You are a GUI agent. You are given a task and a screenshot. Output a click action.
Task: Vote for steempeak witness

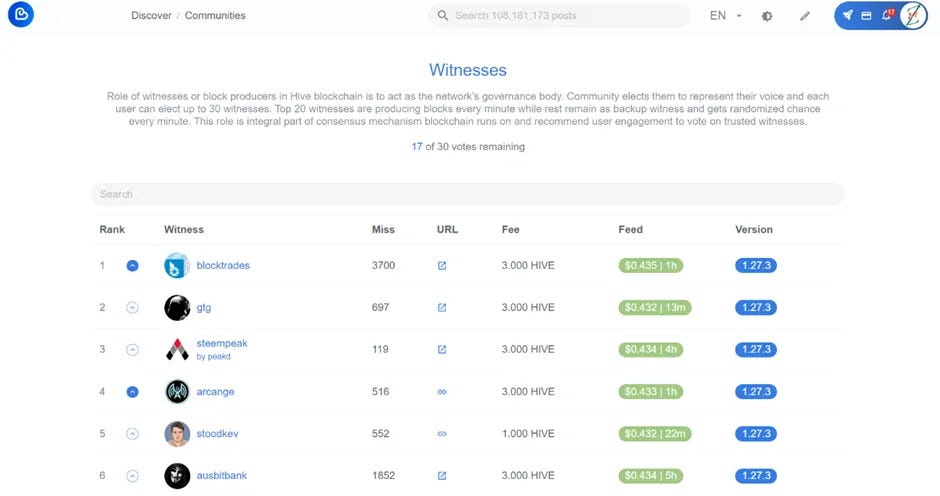132,350
